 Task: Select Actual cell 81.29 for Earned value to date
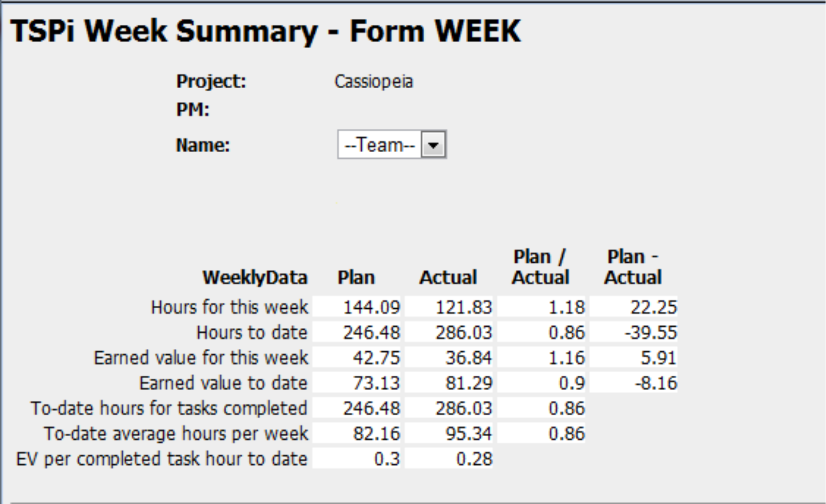click(x=450, y=383)
